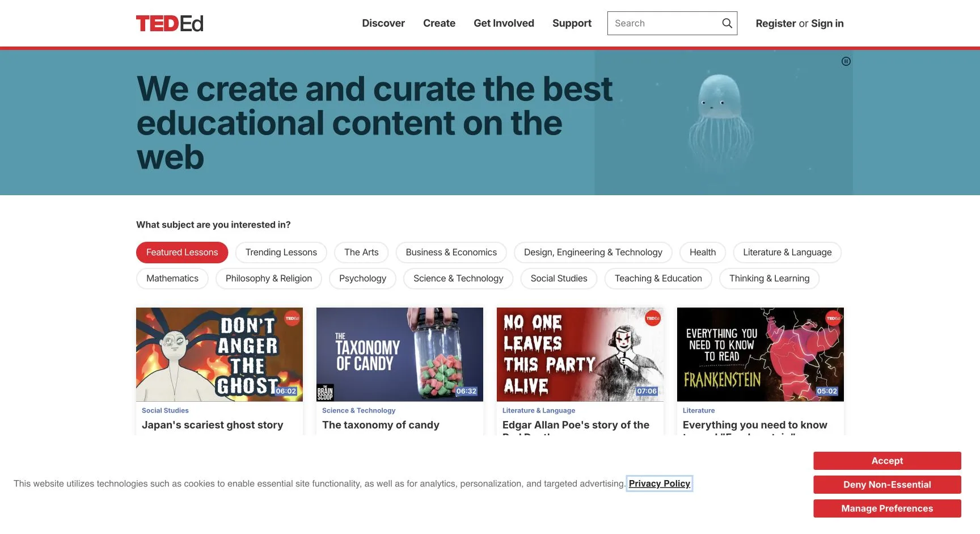Click Literature & Language label on Poe card

[x=539, y=410]
